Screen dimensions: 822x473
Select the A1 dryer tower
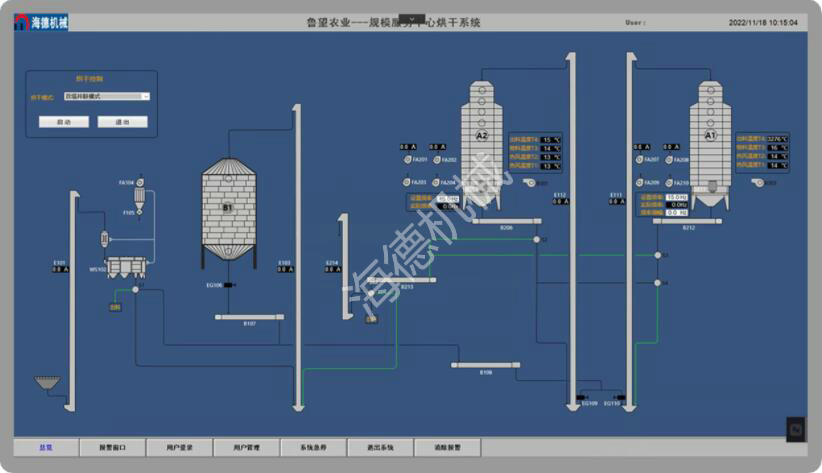(711, 145)
